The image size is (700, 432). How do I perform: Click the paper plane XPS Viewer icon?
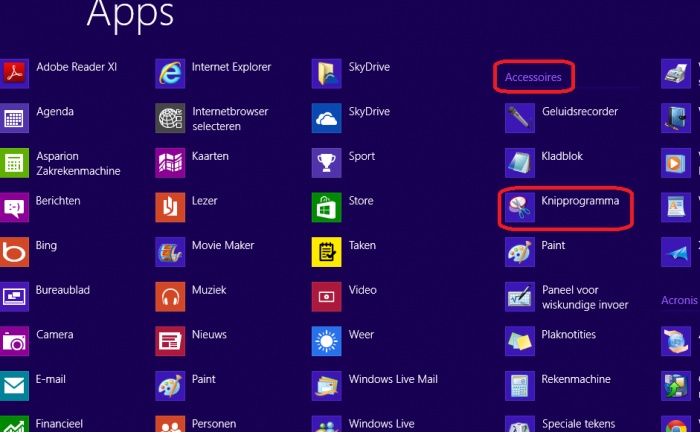(675, 252)
